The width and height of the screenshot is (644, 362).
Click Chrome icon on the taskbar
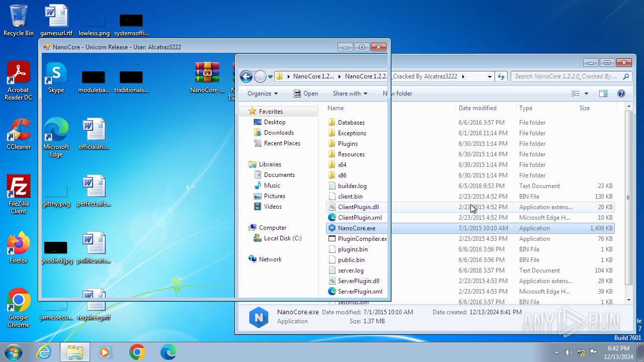point(137,352)
